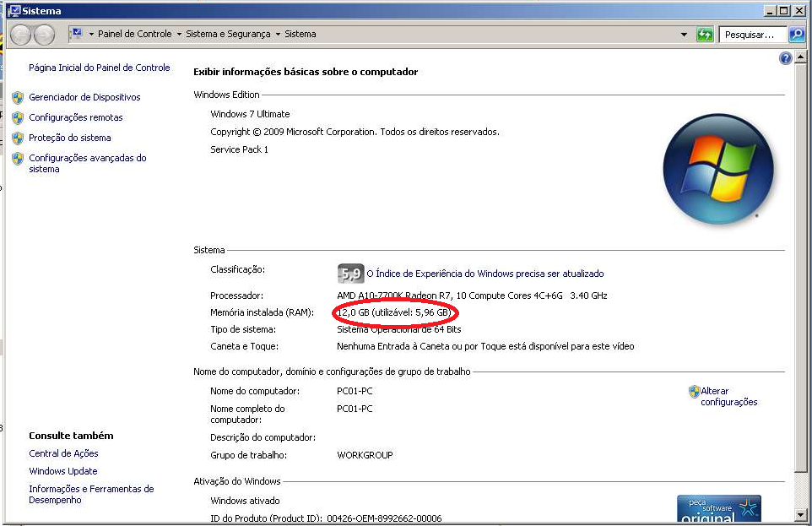The image size is (812, 526).
Task: Open Windows Update link
Action: (63, 471)
